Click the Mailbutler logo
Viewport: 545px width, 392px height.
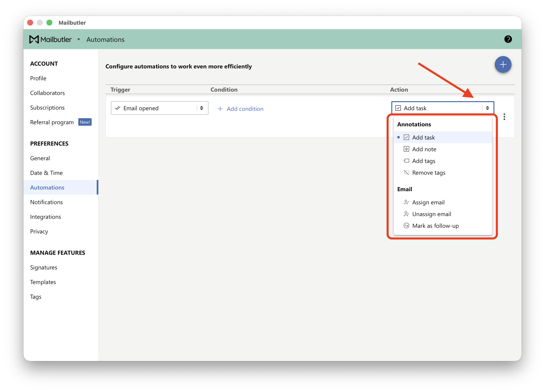50,39
